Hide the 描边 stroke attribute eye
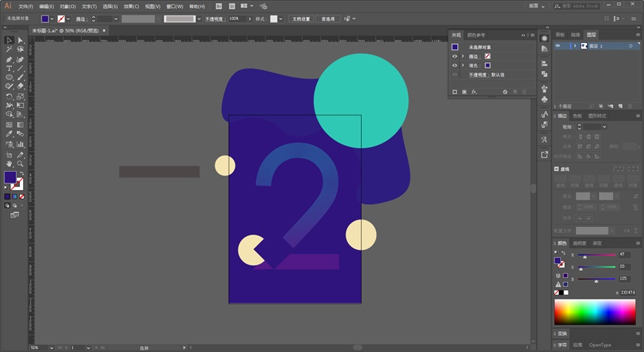The width and height of the screenshot is (644, 352). click(x=455, y=56)
